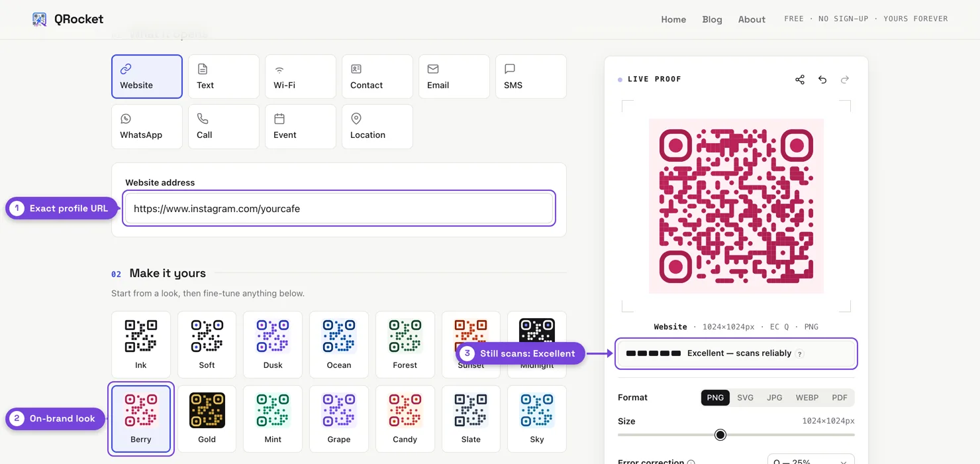Select the Location content type

coord(377,127)
